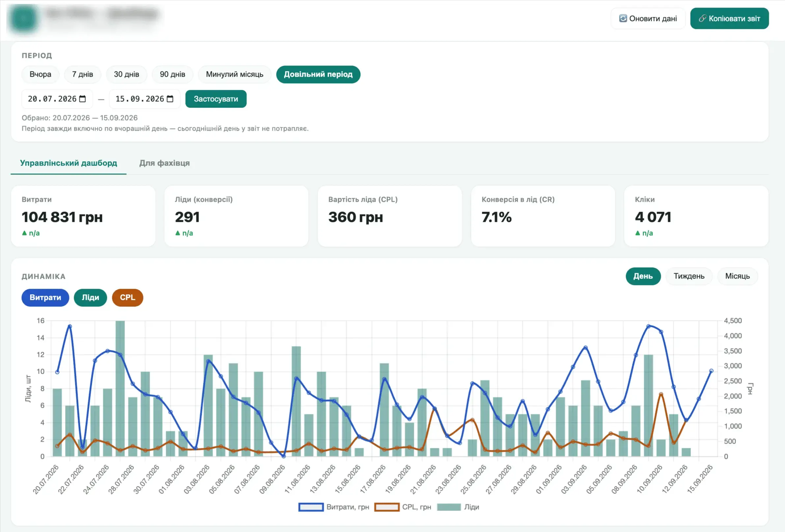Open the Управлінський дашборд tab
The width and height of the screenshot is (785, 532).
68,163
